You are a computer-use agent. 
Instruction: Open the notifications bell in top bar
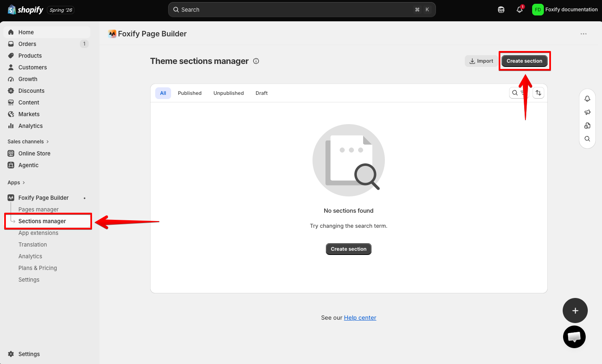click(x=520, y=10)
